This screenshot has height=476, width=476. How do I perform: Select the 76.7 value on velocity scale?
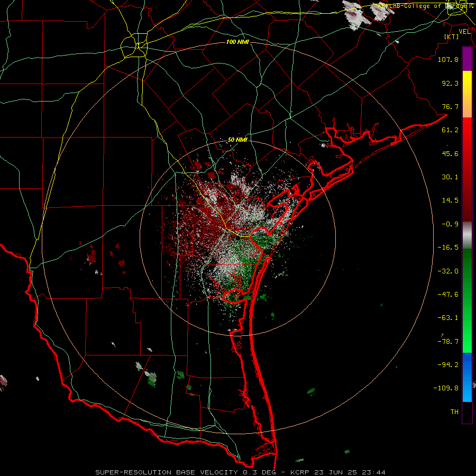tap(450, 106)
